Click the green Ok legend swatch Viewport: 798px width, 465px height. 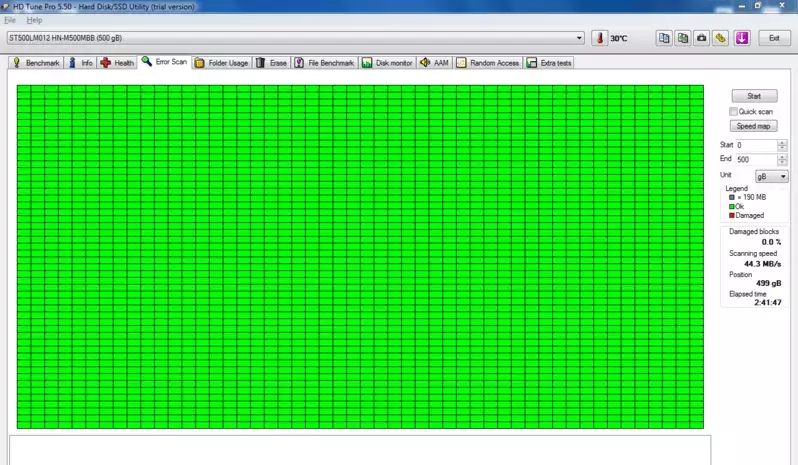732,207
